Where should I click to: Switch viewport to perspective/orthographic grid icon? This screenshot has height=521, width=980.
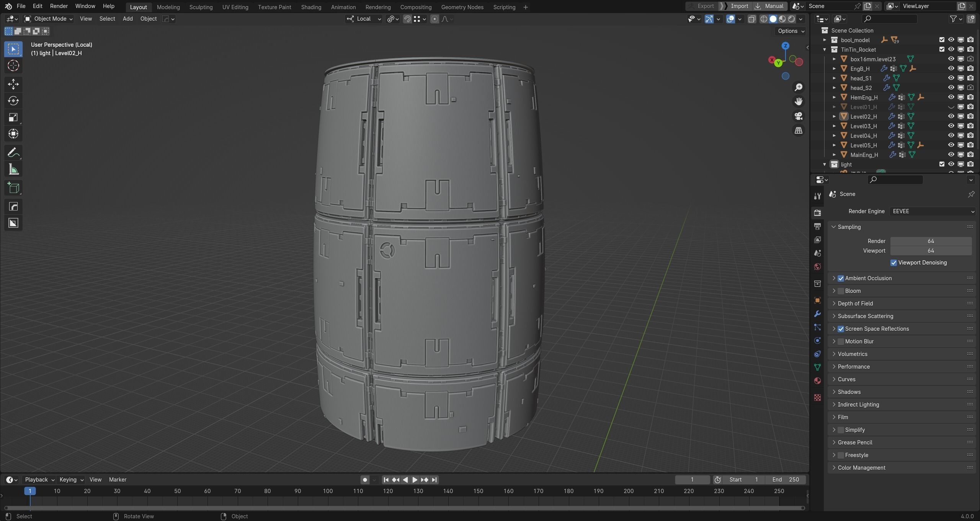[799, 131]
